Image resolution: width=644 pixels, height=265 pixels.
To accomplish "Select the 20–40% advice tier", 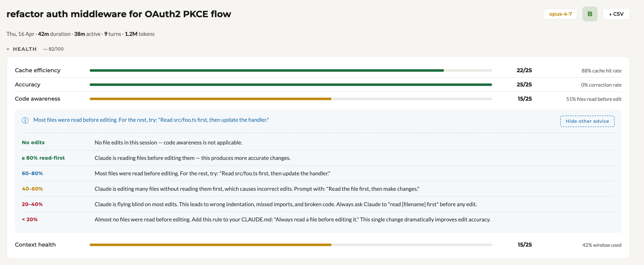I will click(x=32, y=204).
